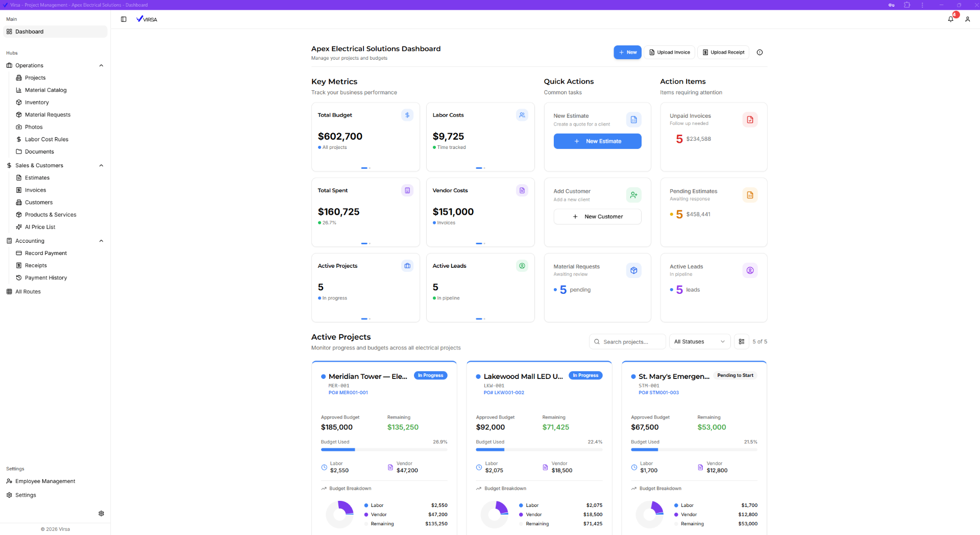The image size is (980, 535).
Task: Toggle the sidebar panel icon
Action: tap(124, 19)
